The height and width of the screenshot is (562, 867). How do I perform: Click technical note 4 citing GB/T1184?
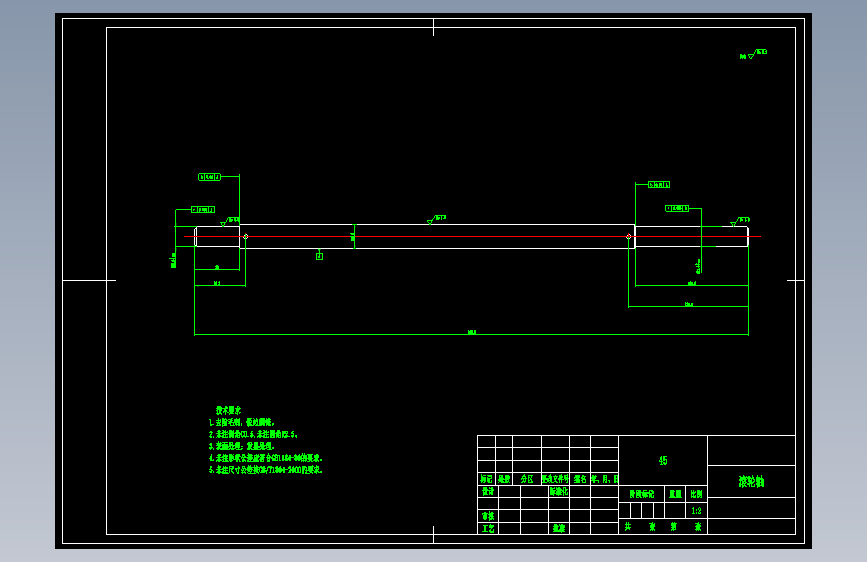pyautogui.click(x=265, y=458)
